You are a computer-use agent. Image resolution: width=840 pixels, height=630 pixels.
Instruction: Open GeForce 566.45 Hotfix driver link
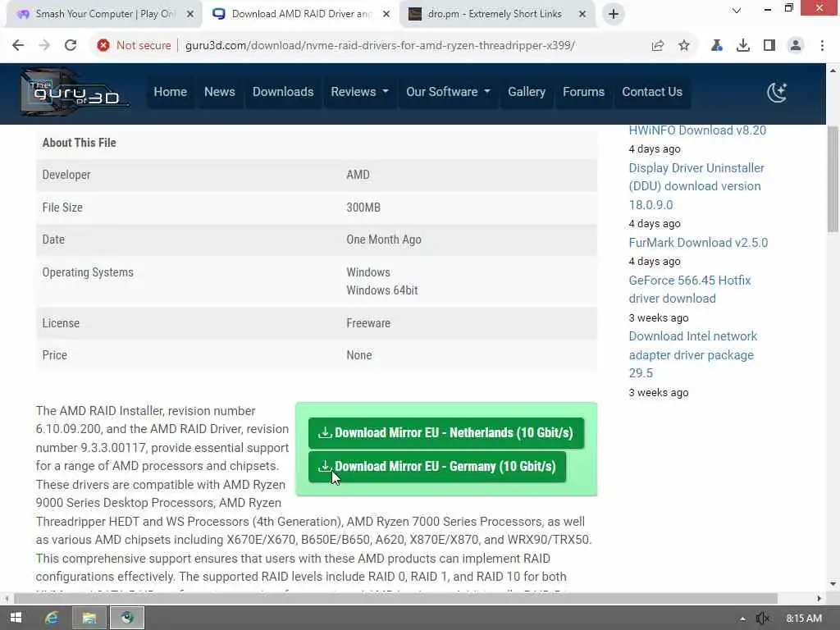tap(689, 290)
